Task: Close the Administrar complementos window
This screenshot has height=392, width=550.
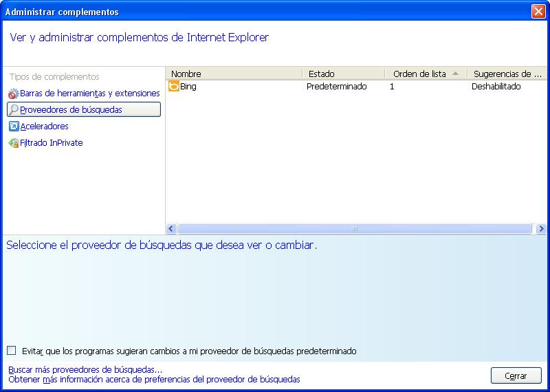Action: tap(538, 12)
